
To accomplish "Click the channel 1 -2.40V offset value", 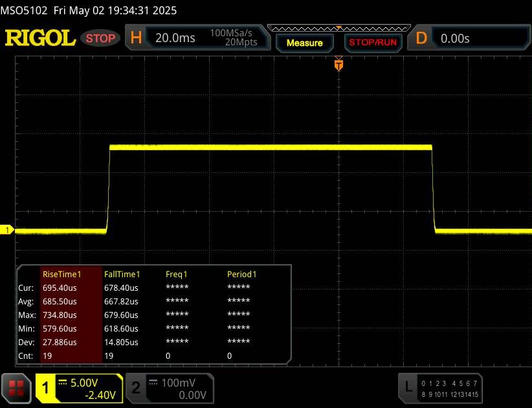I will point(100,395).
